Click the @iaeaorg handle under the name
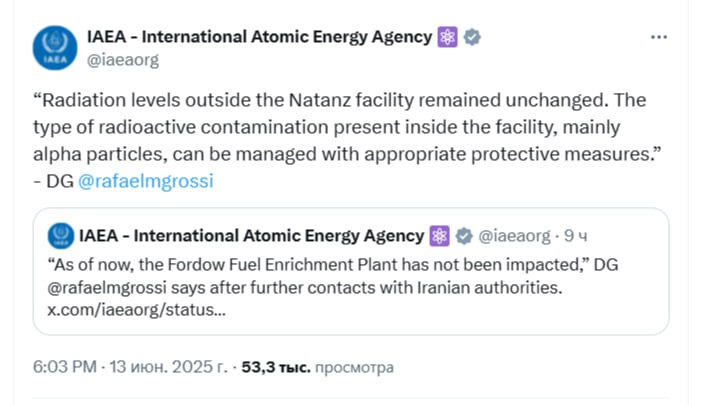This screenshot has height=405, width=705. (x=123, y=60)
